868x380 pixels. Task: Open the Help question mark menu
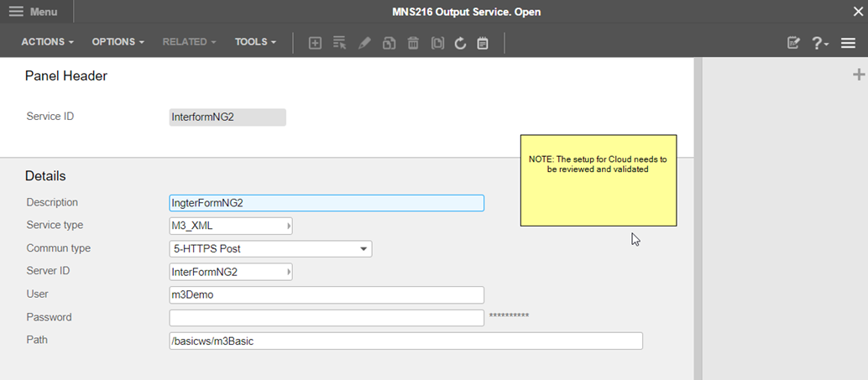click(x=819, y=43)
